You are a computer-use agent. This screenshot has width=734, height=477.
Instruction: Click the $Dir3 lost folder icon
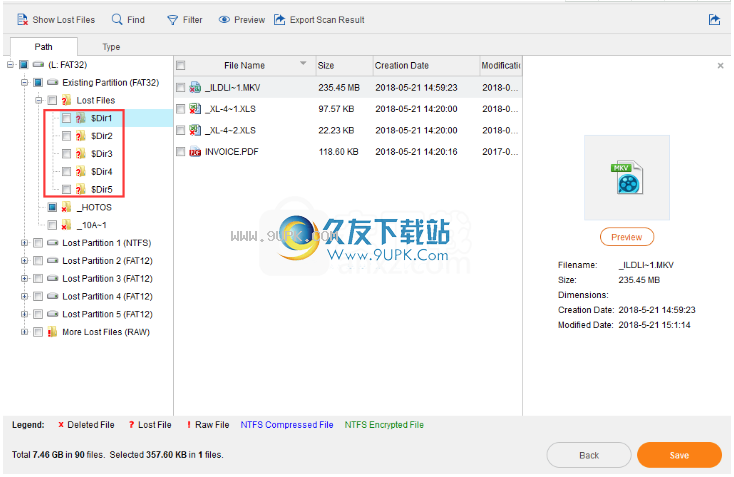pos(81,154)
